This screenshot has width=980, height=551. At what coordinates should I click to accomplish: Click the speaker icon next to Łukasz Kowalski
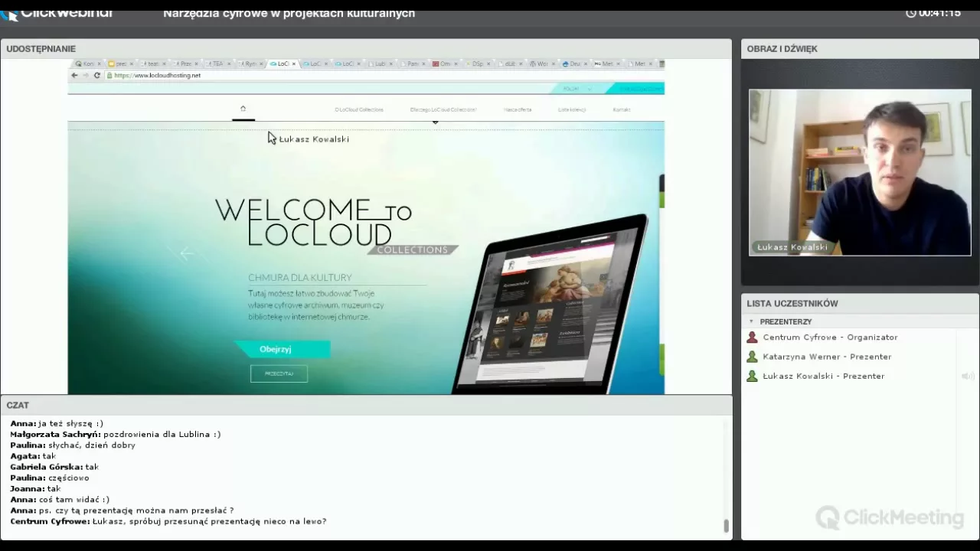pos(968,376)
